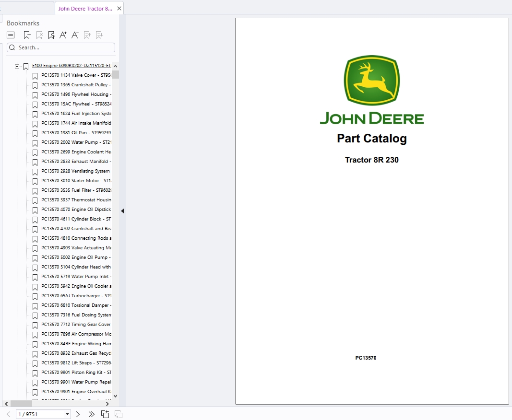Select 7316 Fuel Dosing System bookmark
Image resolution: width=512 pixels, height=420 pixels.
[x=76, y=315]
